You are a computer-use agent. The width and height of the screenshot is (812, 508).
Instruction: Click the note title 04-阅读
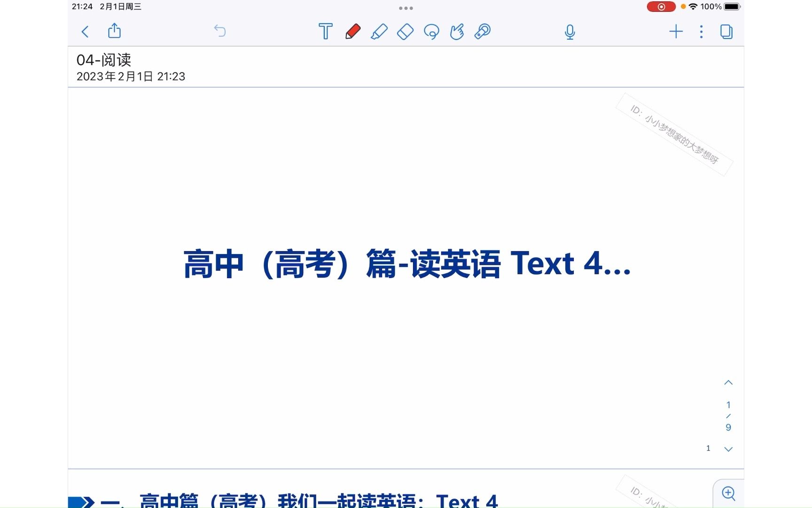[x=104, y=60]
